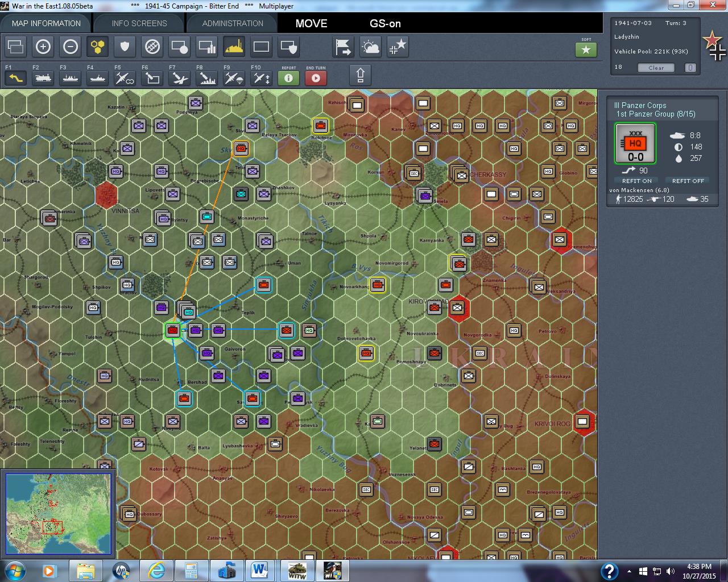This screenshot has width=728, height=582.
Task: Click the rectangle with circle overlay icon
Action: tap(180, 47)
